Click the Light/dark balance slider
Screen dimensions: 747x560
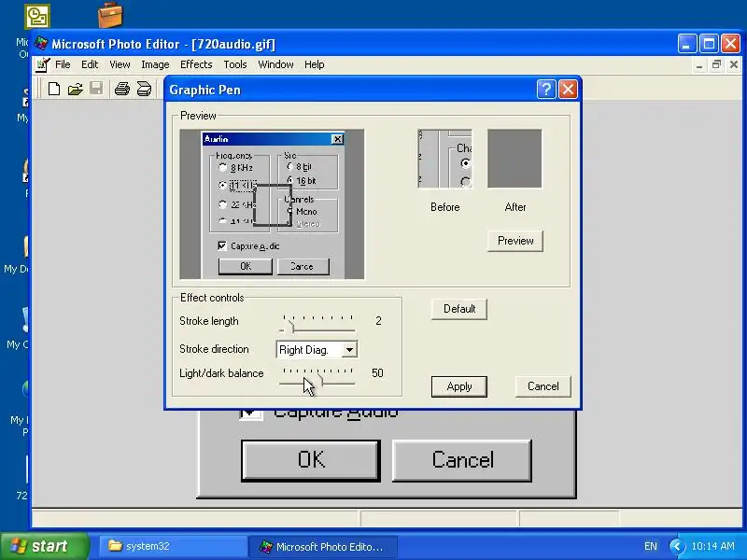(317, 376)
